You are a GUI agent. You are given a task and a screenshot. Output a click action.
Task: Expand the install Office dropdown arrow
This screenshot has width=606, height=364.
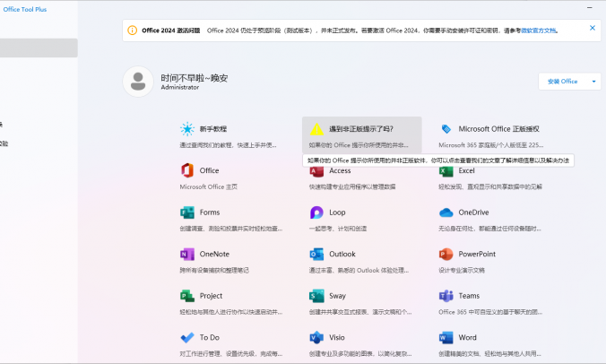pyautogui.click(x=593, y=82)
